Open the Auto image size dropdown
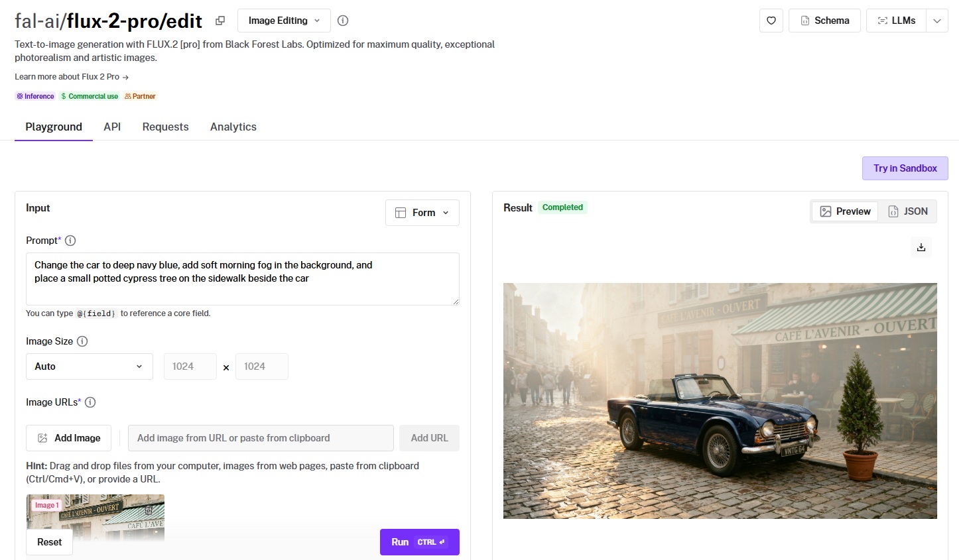This screenshot has width=959, height=560. pyautogui.click(x=90, y=366)
